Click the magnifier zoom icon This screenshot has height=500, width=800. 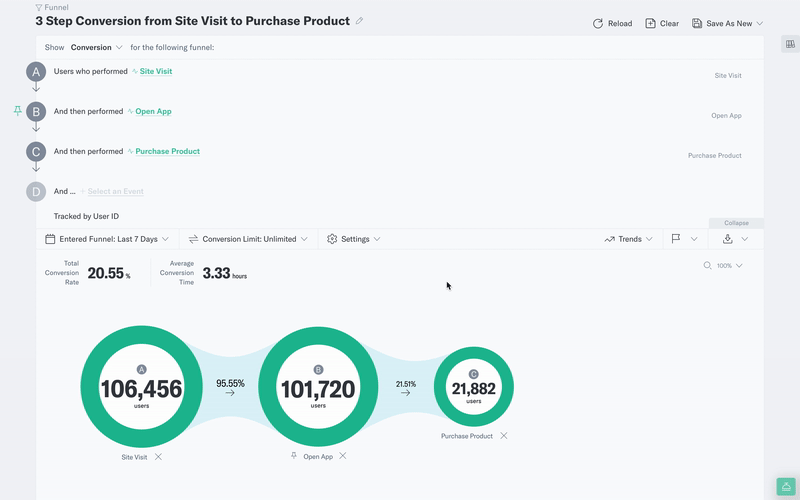click(707, 265)
